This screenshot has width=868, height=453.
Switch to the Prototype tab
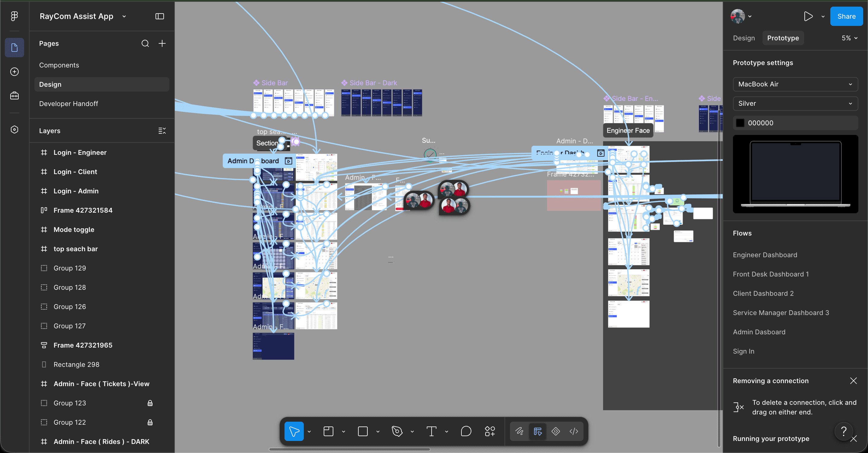(783, 38)
